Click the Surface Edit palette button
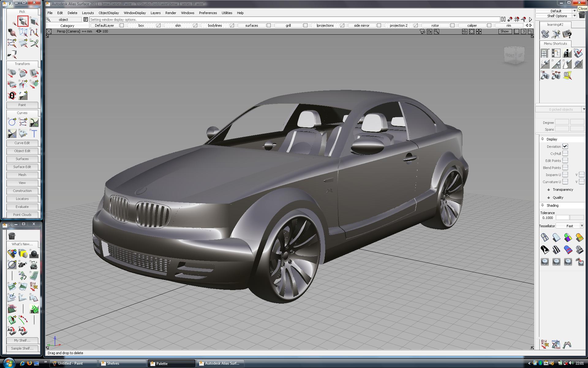 coord(22,167)
